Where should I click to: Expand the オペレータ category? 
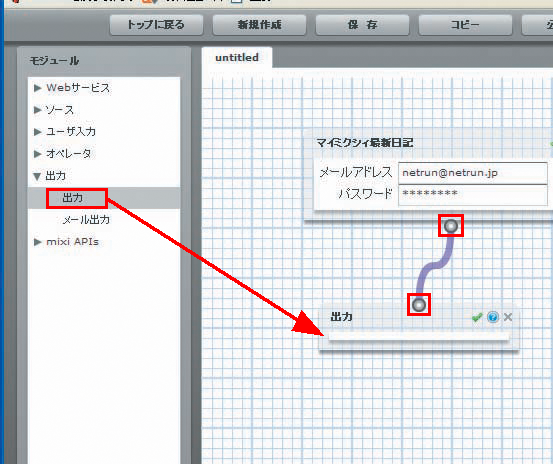point(62,154)
